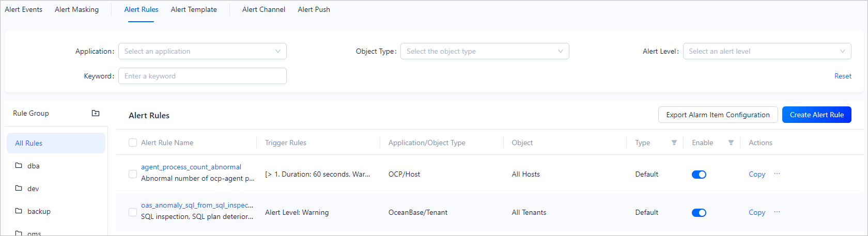Open the more actions ellipsis for oas_anomaly_sql rule
The image size is (868, 236).
(777, 212)
